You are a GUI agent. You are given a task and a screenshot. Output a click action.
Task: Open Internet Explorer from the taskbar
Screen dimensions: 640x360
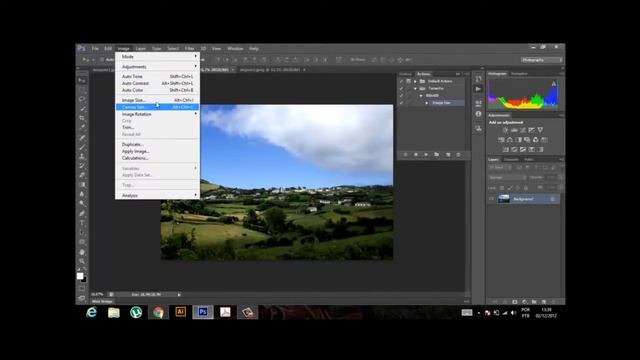click(91, 312)
